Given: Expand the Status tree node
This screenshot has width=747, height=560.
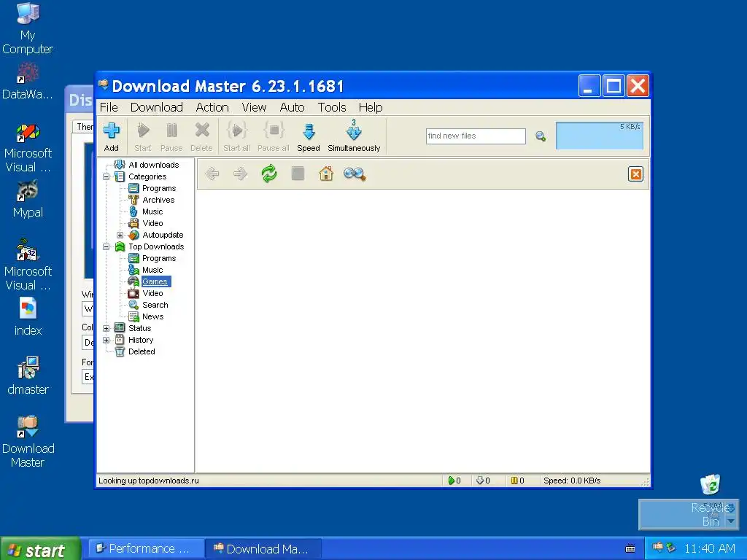Looking at the screenshot, I should point(107,329).
